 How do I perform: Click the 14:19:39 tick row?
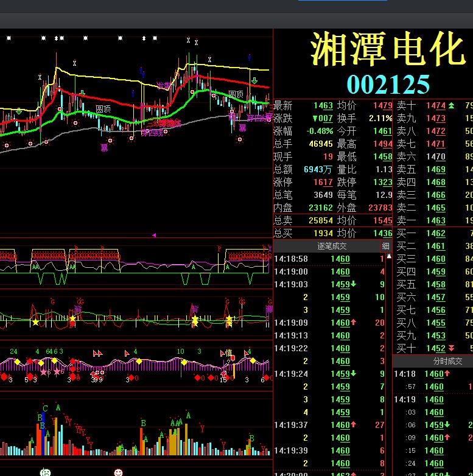[329, 450]
